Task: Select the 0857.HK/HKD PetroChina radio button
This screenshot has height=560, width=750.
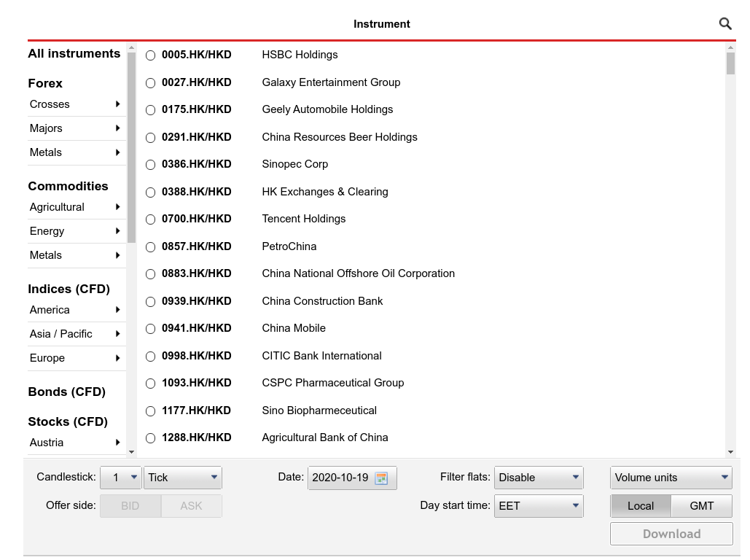Action: coord(151,247)
